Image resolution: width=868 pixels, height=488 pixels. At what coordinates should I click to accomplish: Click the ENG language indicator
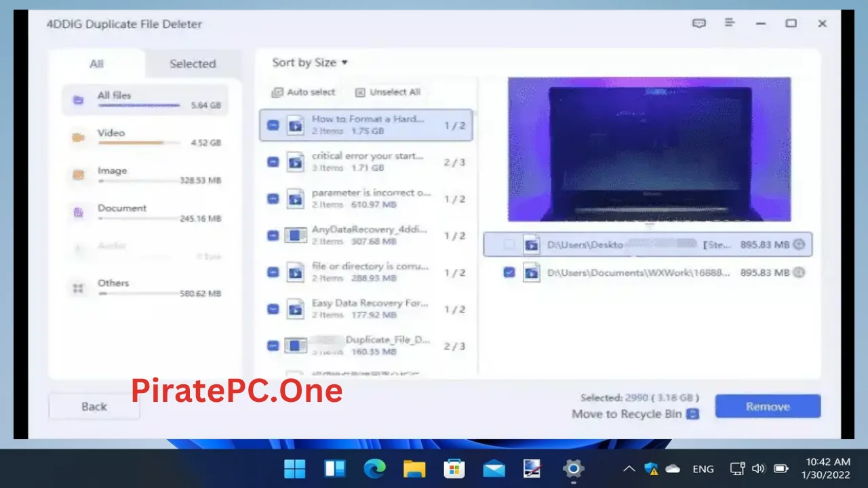click(x=703, y=469)
